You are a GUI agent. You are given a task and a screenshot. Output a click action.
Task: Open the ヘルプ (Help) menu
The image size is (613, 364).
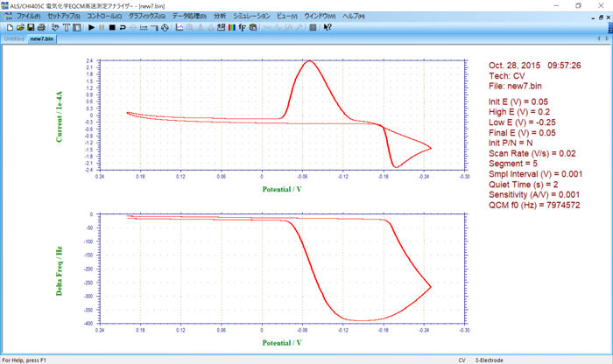click(354, 16)
